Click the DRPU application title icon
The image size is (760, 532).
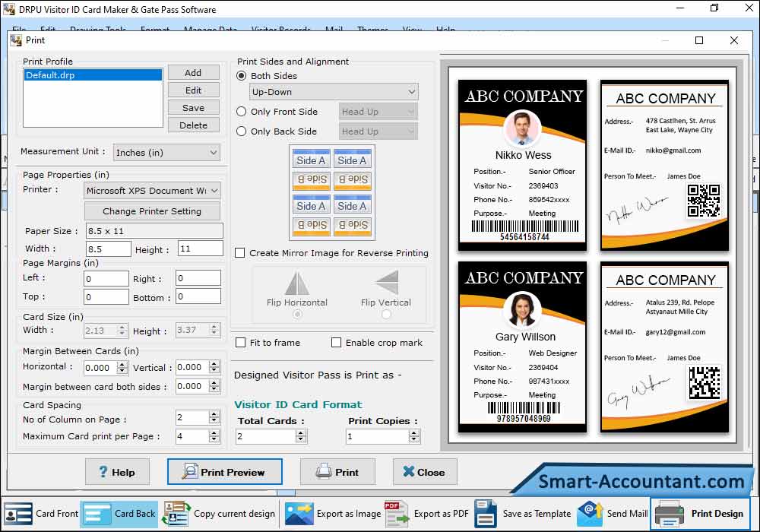8,9
